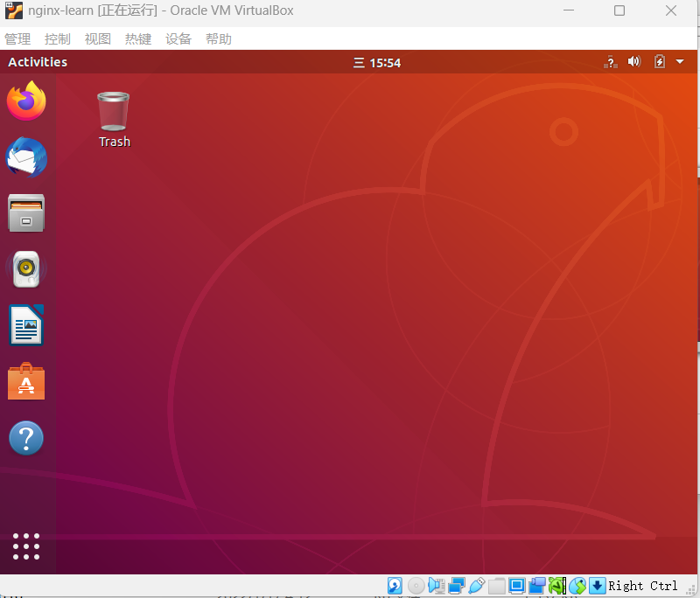Open system menu dropdown arrow
The image size is (700, 598).
click(680, 61)
